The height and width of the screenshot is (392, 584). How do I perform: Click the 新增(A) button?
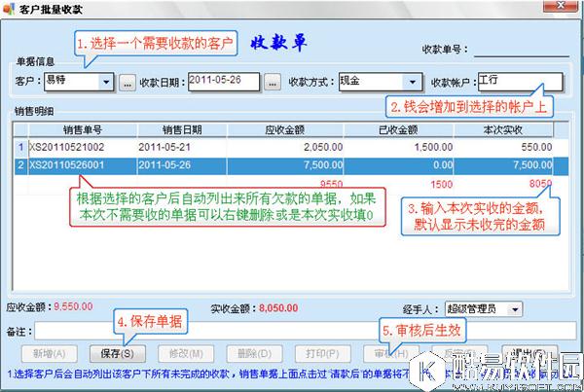coord(50,354)
